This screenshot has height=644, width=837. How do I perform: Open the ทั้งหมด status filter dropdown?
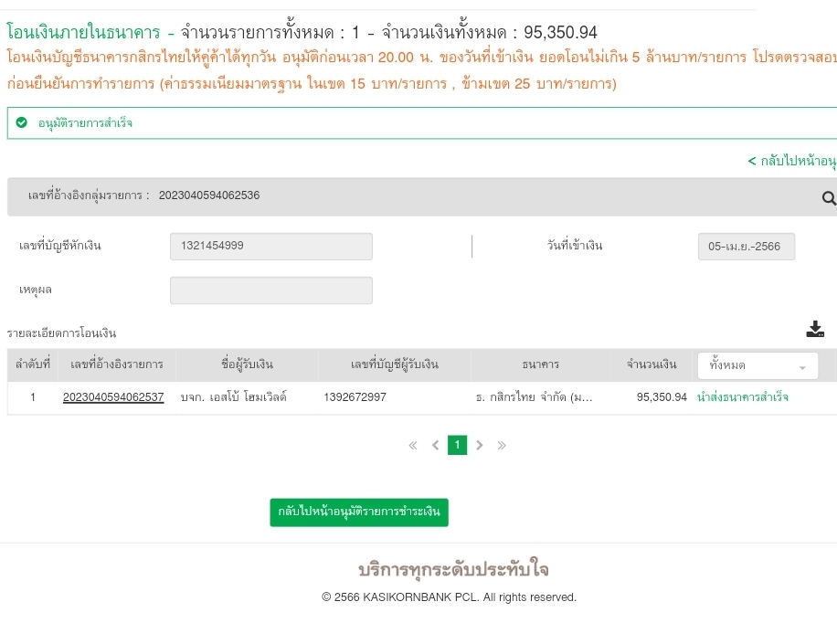[x=757, y=365]
